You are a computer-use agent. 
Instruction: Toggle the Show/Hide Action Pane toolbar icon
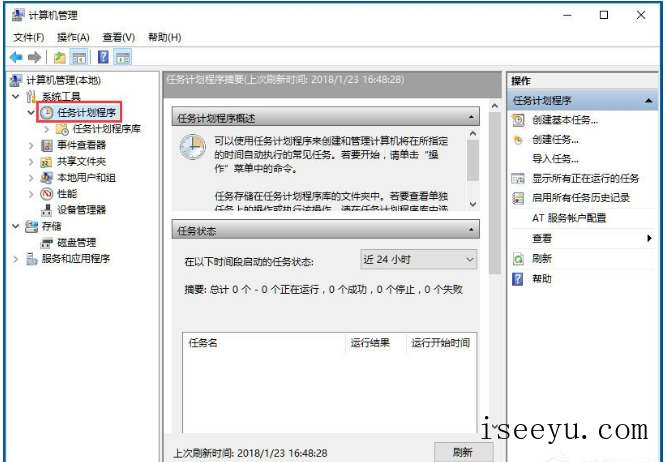123,57
